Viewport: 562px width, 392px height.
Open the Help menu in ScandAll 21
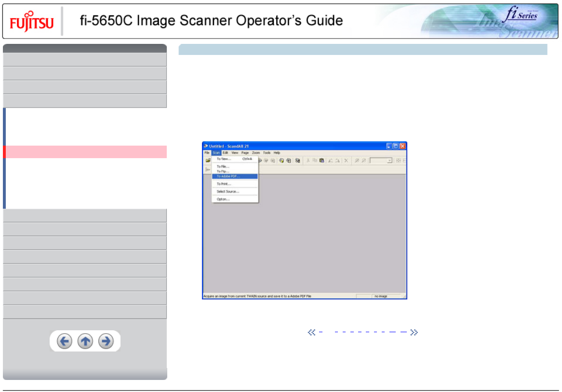point(277,153)
